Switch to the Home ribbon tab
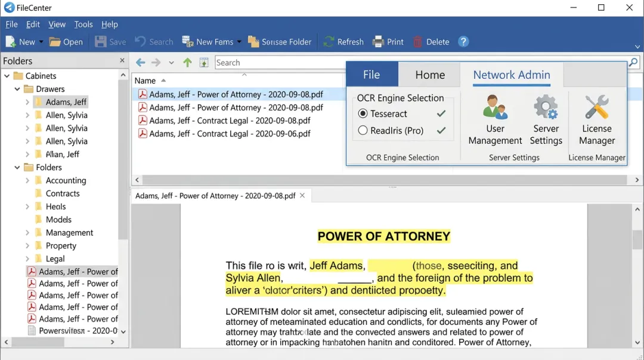 tap(430, 75)
